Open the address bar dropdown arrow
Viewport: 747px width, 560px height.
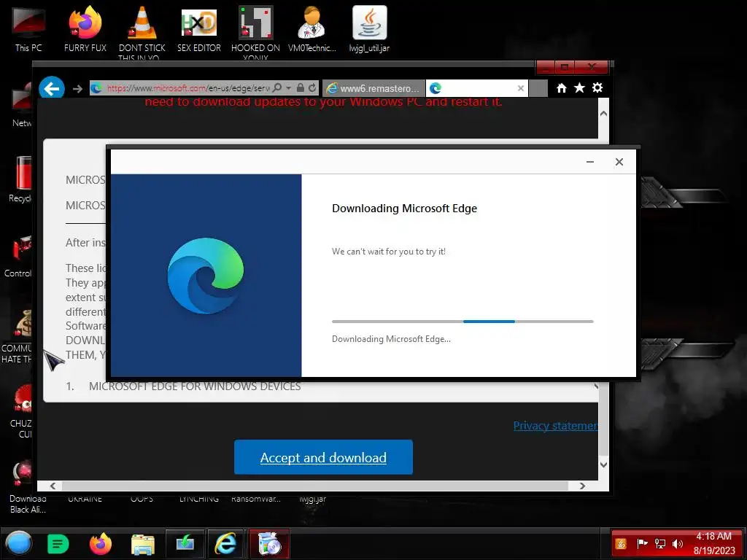[288, 87]
